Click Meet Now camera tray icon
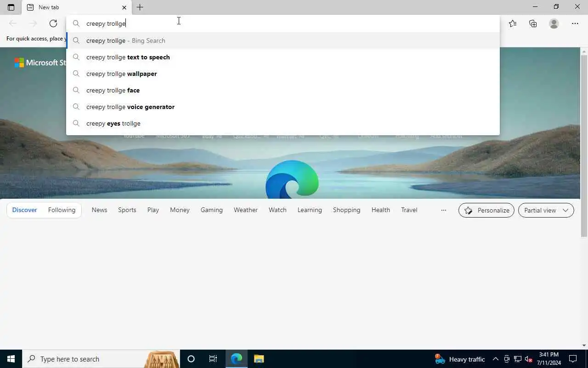This screenshot has height=368, width=588. 507,359
